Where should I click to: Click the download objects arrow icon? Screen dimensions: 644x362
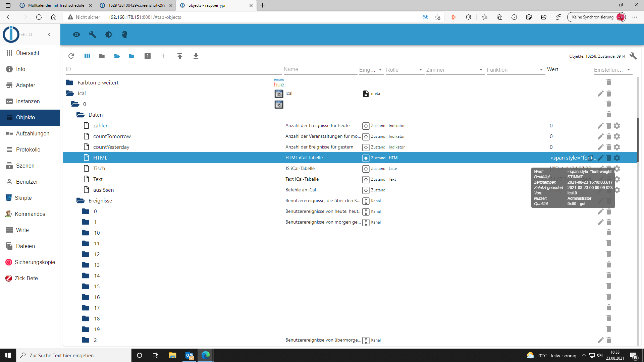[196, 56]
